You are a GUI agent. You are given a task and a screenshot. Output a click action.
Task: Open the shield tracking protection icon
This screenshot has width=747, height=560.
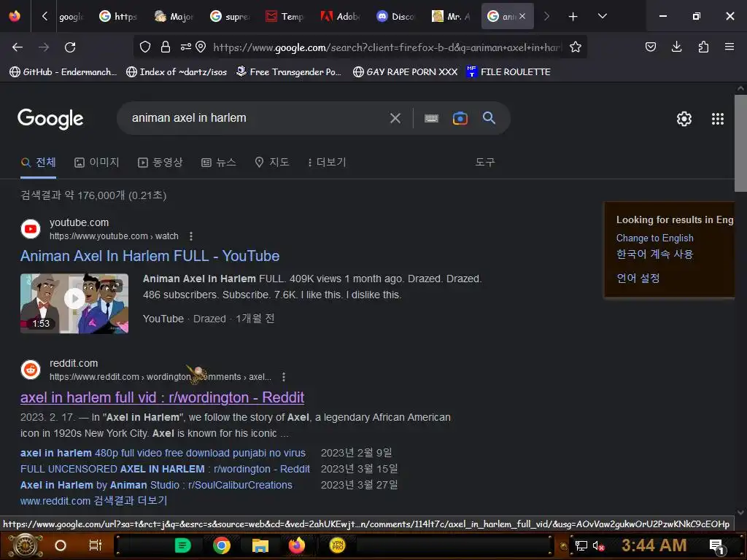[145, 47]
